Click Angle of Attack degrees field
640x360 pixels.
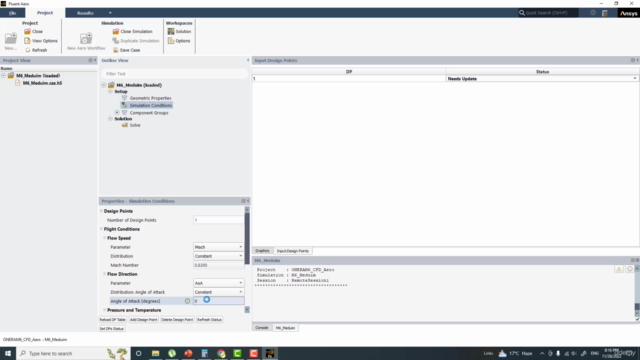coord(218,301)
